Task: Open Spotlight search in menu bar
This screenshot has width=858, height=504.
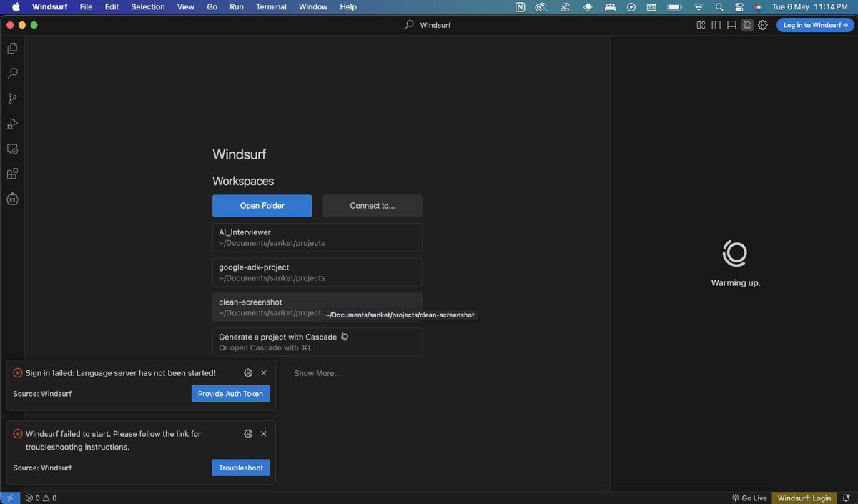Action: tap(719, 7)
